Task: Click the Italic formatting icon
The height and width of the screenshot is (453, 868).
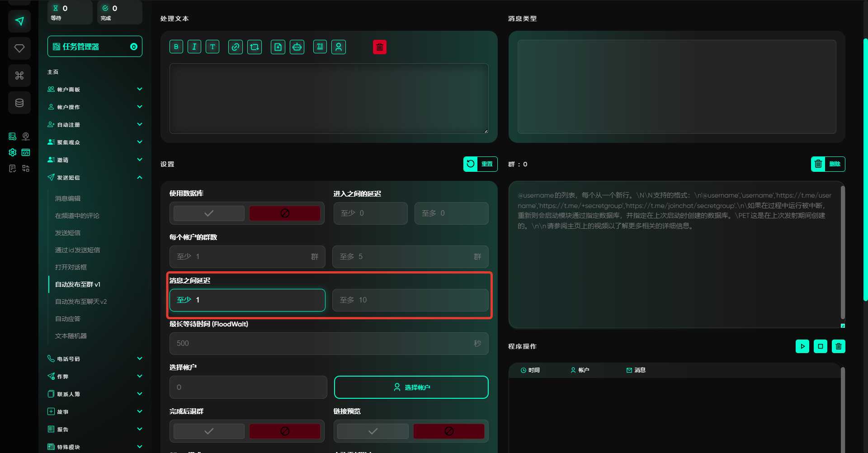Action: 194,47
